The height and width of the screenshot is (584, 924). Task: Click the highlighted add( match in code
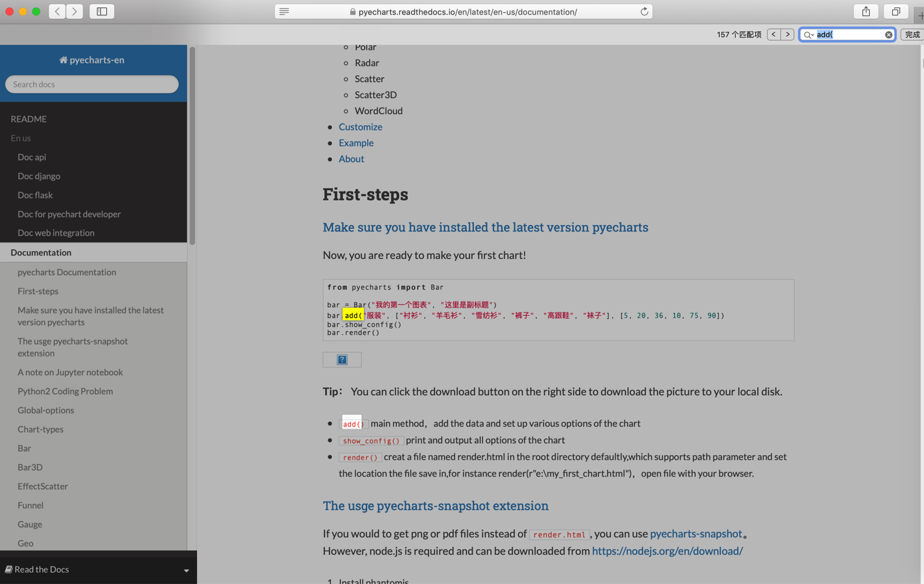pyautogui.click(x=353, y=315)
